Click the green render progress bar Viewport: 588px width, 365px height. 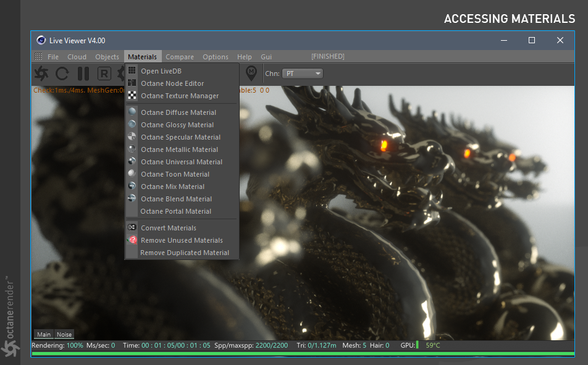pyautogui.click(x=303, y=354)
